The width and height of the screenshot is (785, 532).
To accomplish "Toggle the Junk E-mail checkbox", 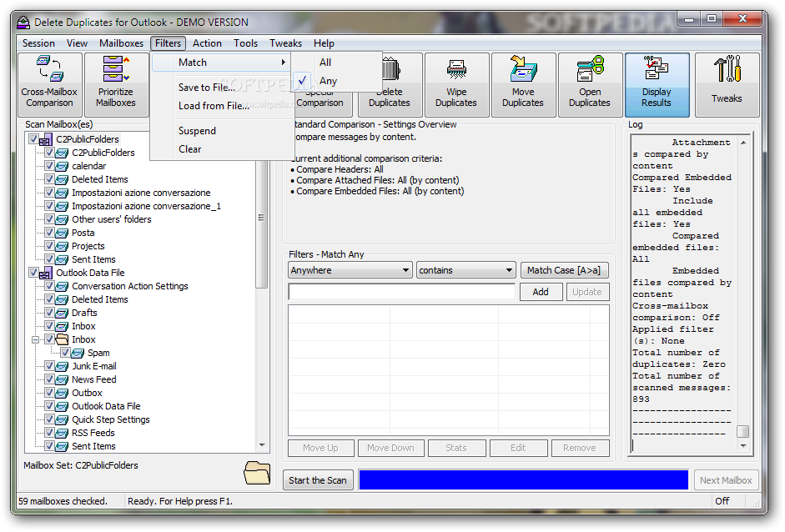I will coord(49,366).
